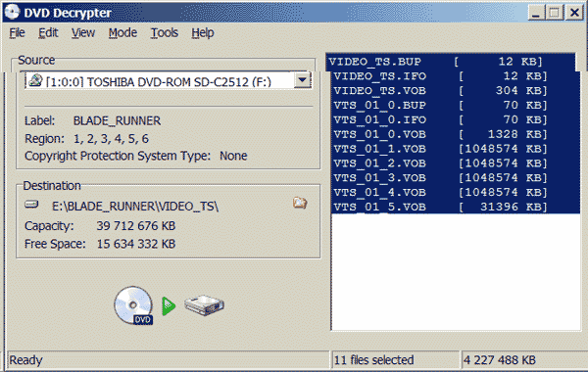Click the 4 227 488 KB status total
The image size is (588, 372).
pos(500,360)
